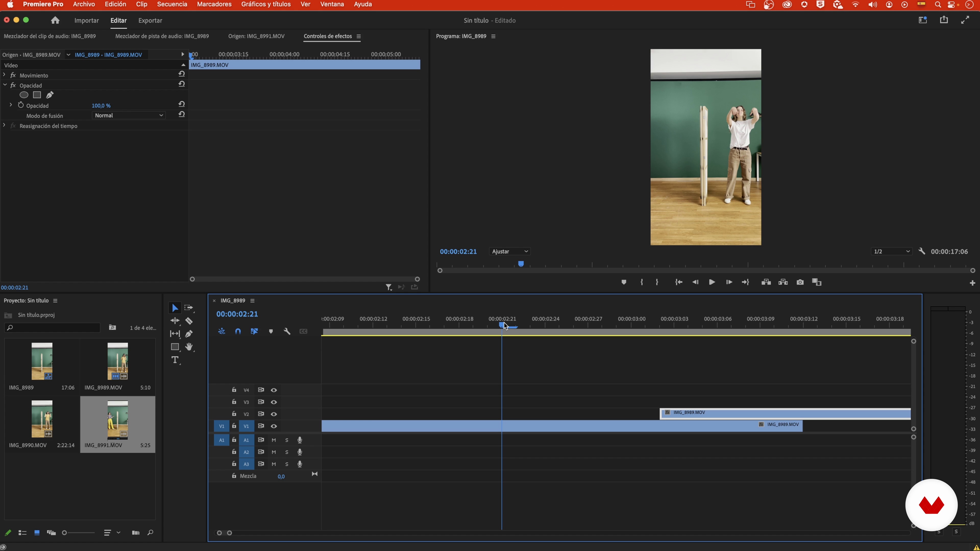Select IMG_8990.MOV thumbnail in Project
Viewport: 980px width, 551px height.
click(x=42, y=419)
